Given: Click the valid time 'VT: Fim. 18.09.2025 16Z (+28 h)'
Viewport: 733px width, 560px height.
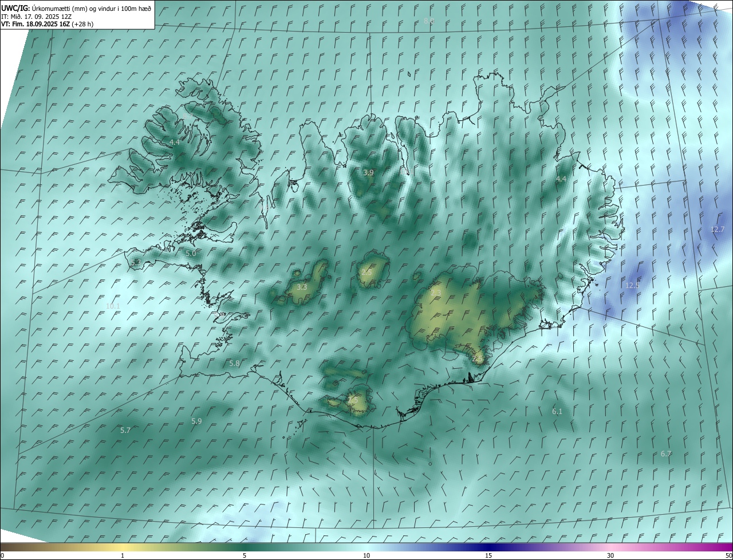Looking at the screenshot, I should tap(47, 24).
